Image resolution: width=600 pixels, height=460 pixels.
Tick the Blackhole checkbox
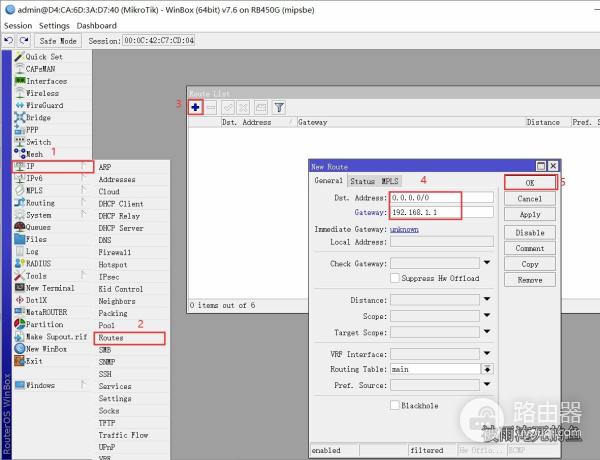pos(395,405)
